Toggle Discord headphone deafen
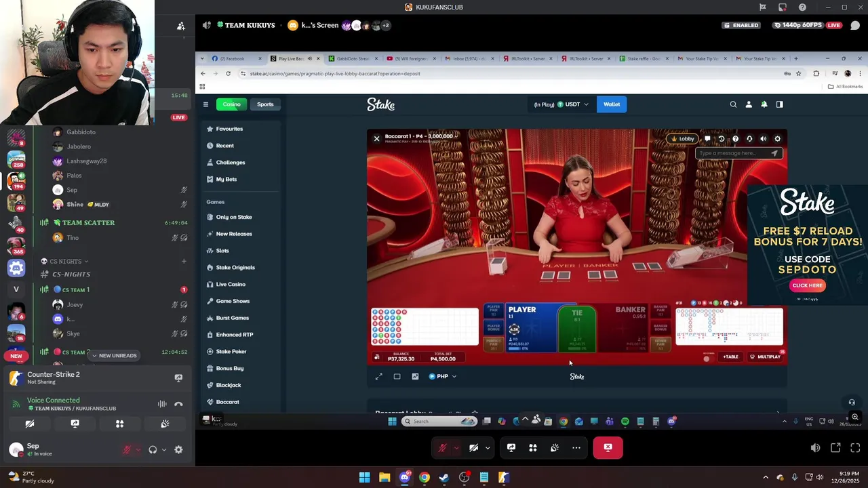The width and height of the screenshot is (868, 488). click(x=153, y=449)
